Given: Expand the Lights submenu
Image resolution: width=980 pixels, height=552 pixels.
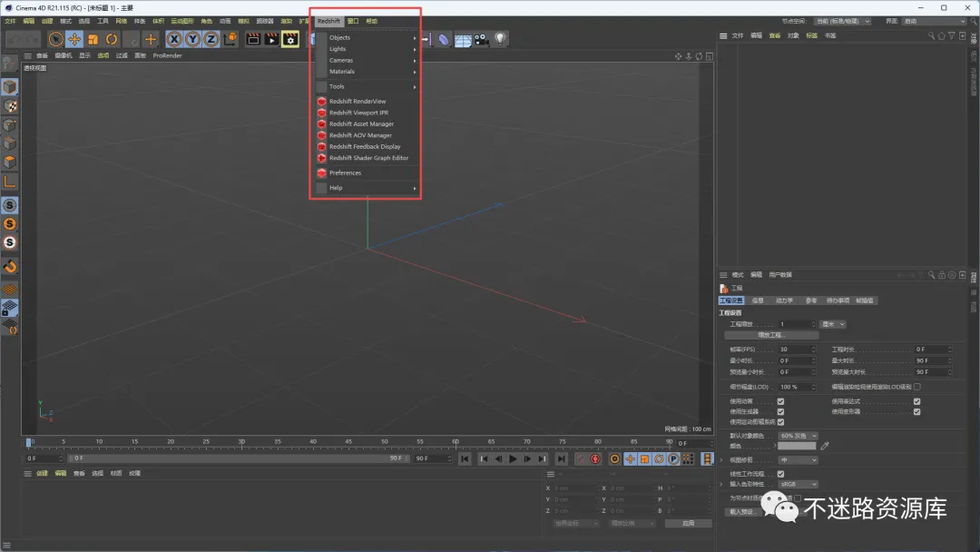Looking at the screenshot, I should [x=367, y=49].
